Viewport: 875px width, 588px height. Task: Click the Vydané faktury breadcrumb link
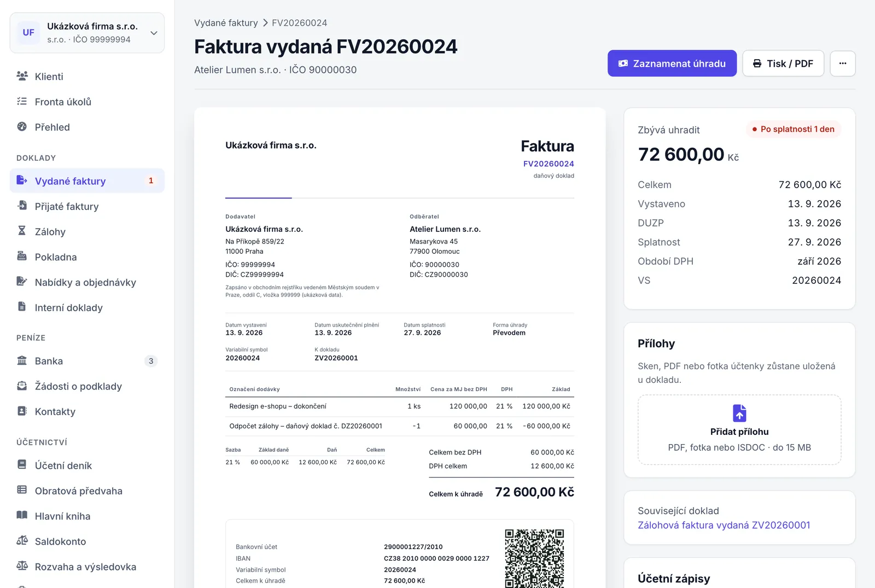pyautogui.click(x=226, y=23)
